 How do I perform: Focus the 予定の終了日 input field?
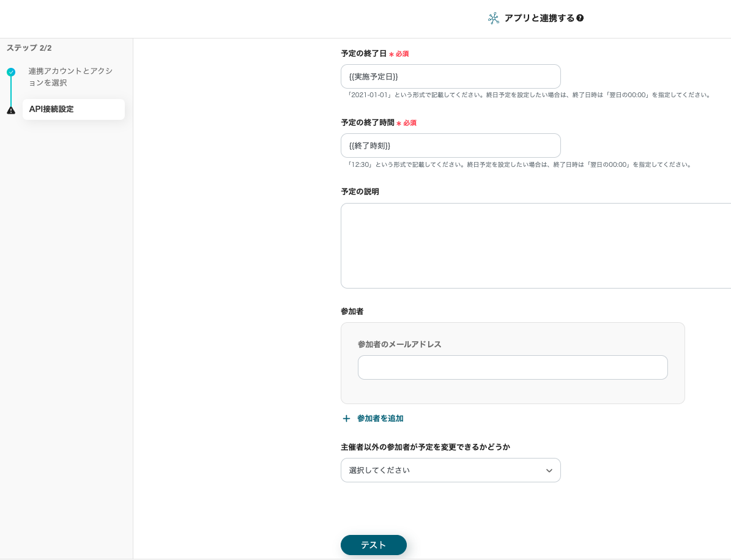point(450,76)
